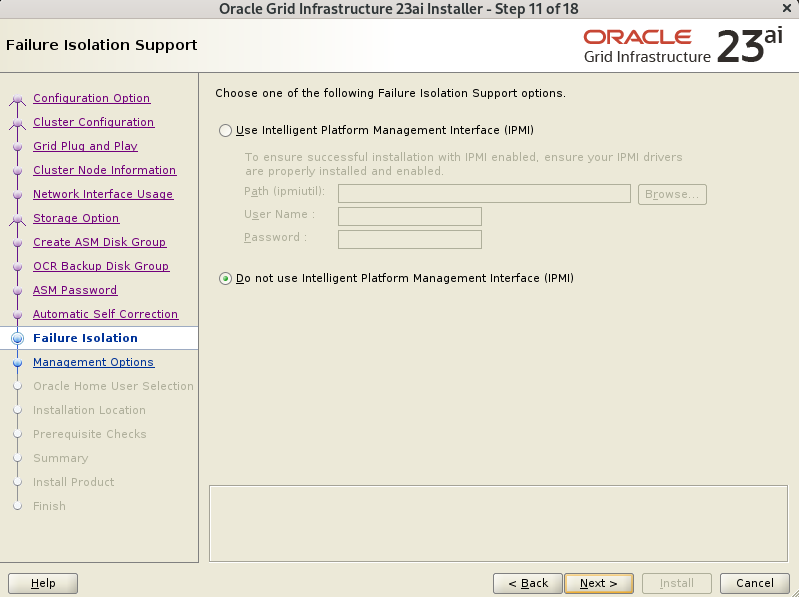Open Cluster Configuration step link
799x597 pixels.
pyautogui.click(x=94, y=122)
